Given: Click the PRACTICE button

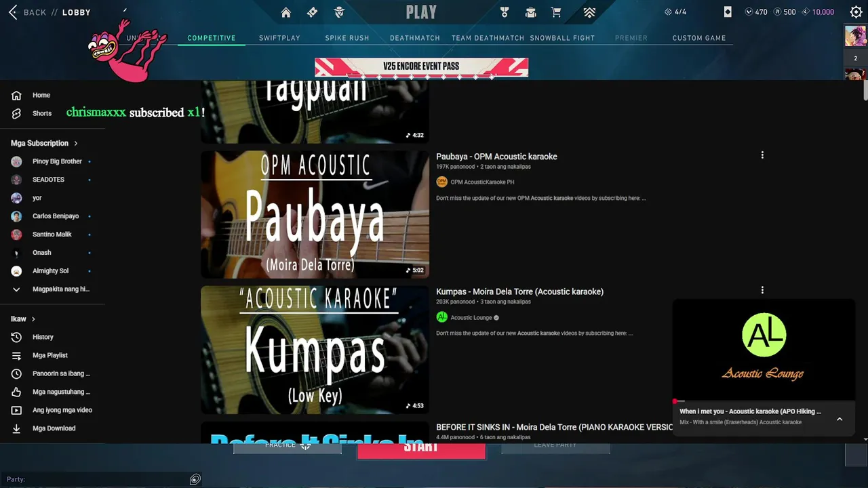Looking at the screenshot, I should coord(288,449).
